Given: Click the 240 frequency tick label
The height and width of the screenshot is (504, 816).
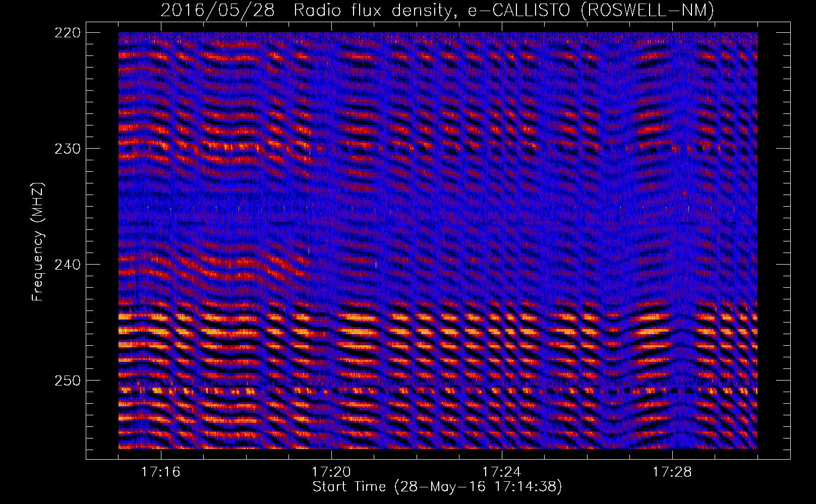Looking at the screenshot, I should (67, 265).
